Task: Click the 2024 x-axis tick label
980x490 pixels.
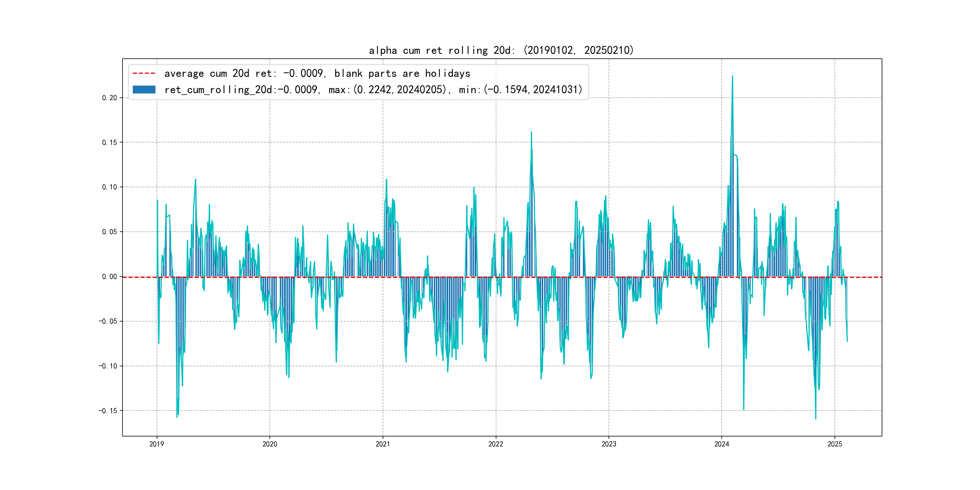Action: point(722,444)
